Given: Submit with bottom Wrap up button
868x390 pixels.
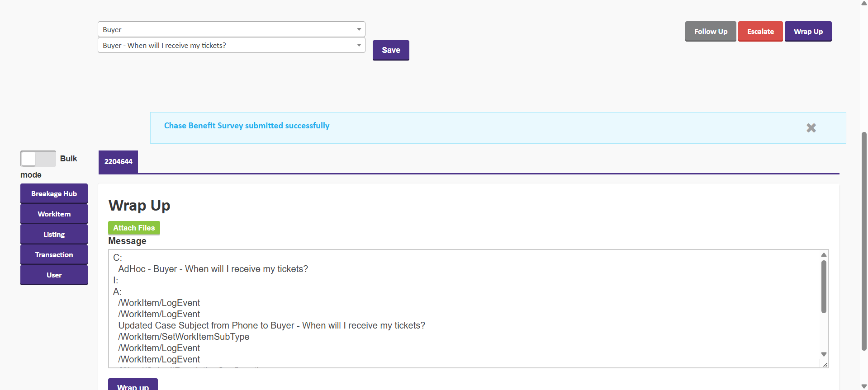Looking at the screenshot, I should [133, 385].
